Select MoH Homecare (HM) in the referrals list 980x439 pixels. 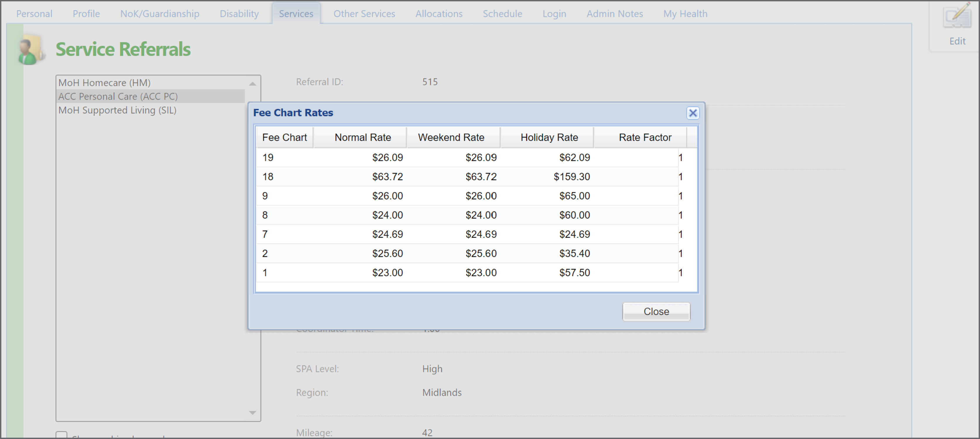[104, 82]
